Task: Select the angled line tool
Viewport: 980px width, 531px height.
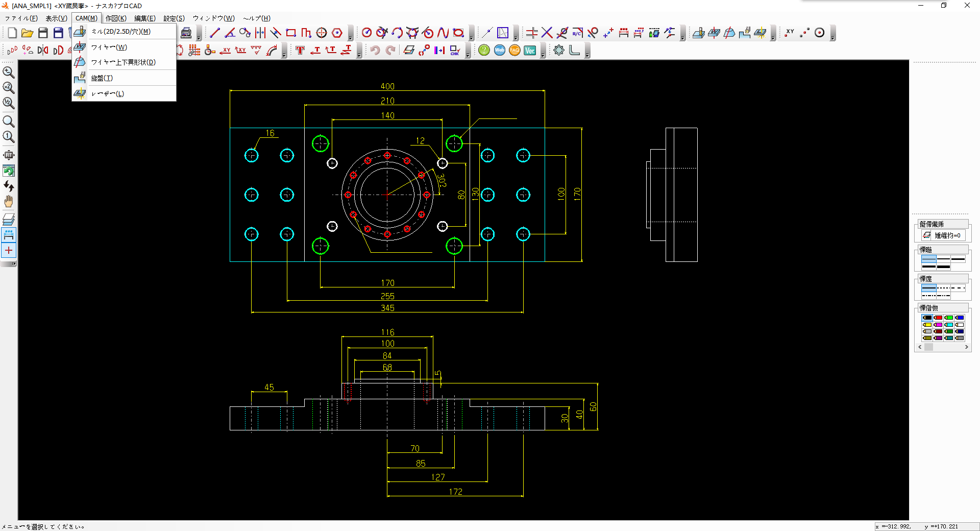Action: [230, 33]
